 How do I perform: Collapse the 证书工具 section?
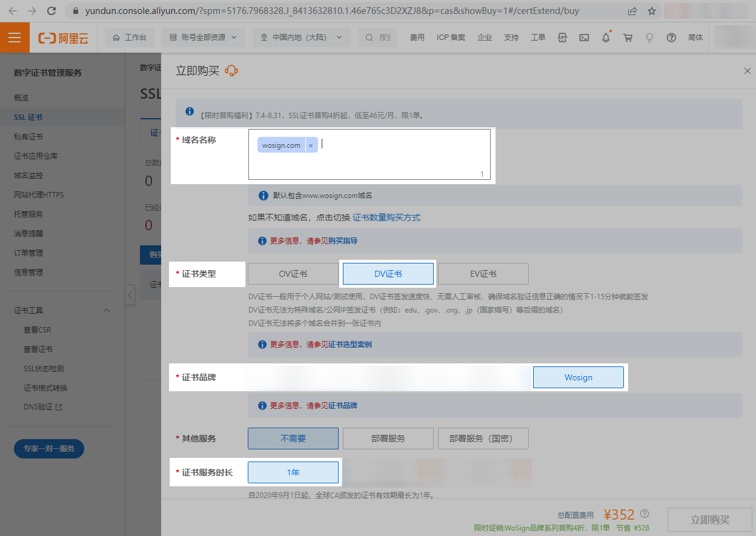(107, 309)
